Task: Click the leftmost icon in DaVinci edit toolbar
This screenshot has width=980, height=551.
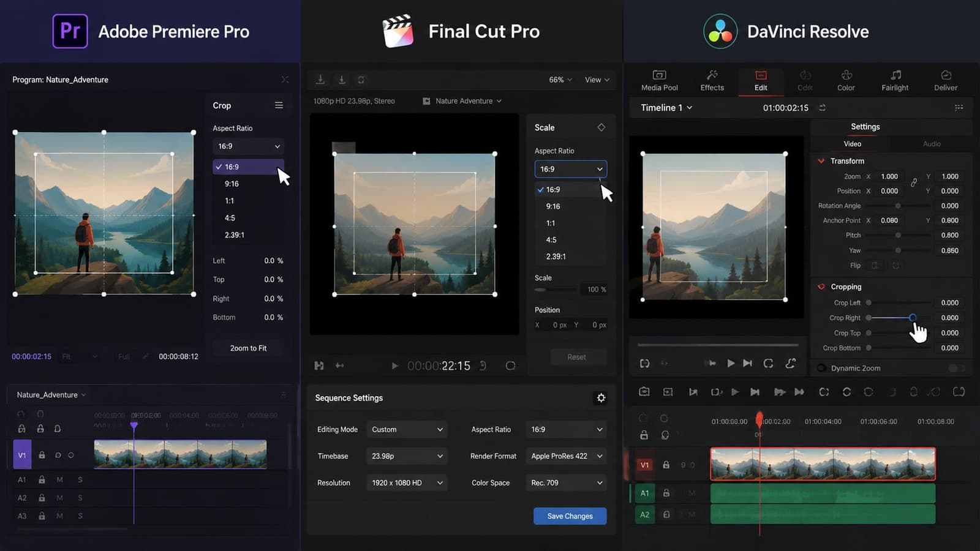Action: pyautogui.click(x=644, y=392)
